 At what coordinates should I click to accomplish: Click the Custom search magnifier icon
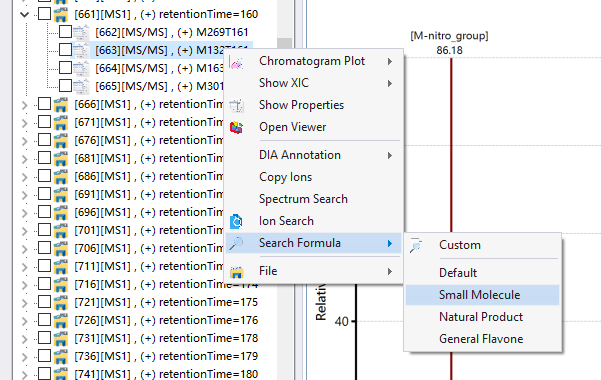coord(416,245)
